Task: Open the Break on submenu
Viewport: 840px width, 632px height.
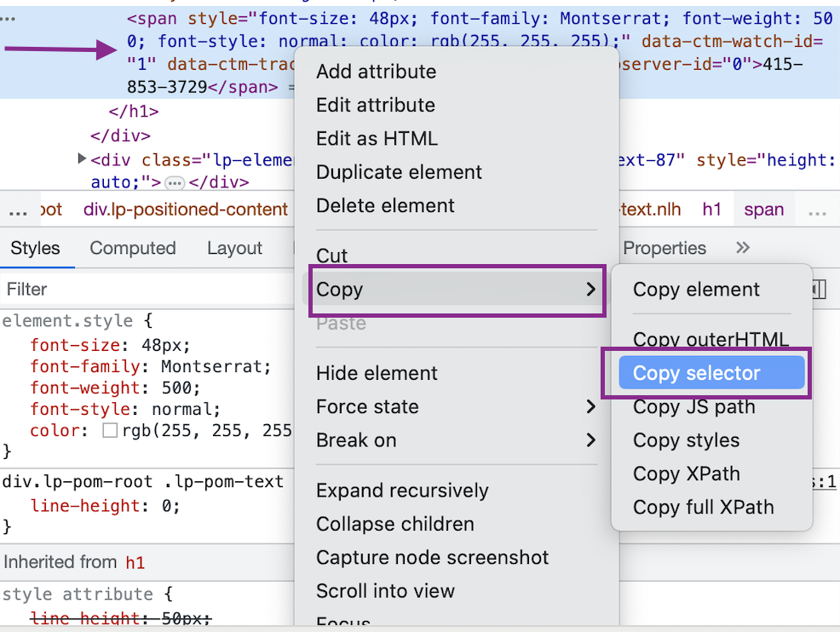Action: pyautogui.click(x=457, y=440)
